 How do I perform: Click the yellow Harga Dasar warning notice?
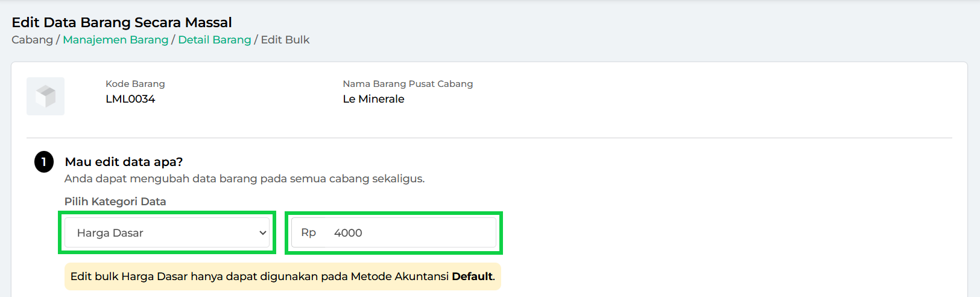pyautogui.click(x=259, y=276)
